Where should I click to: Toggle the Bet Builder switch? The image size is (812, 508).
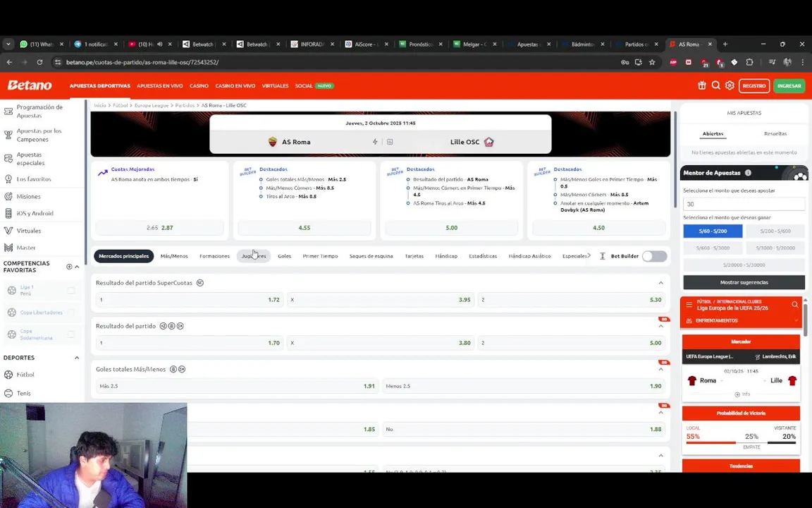654,256
